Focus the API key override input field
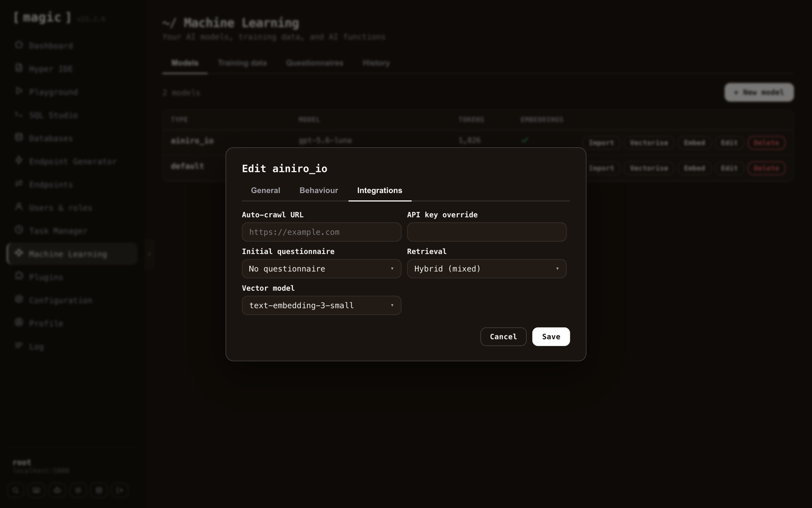 (x=487, y=232)
